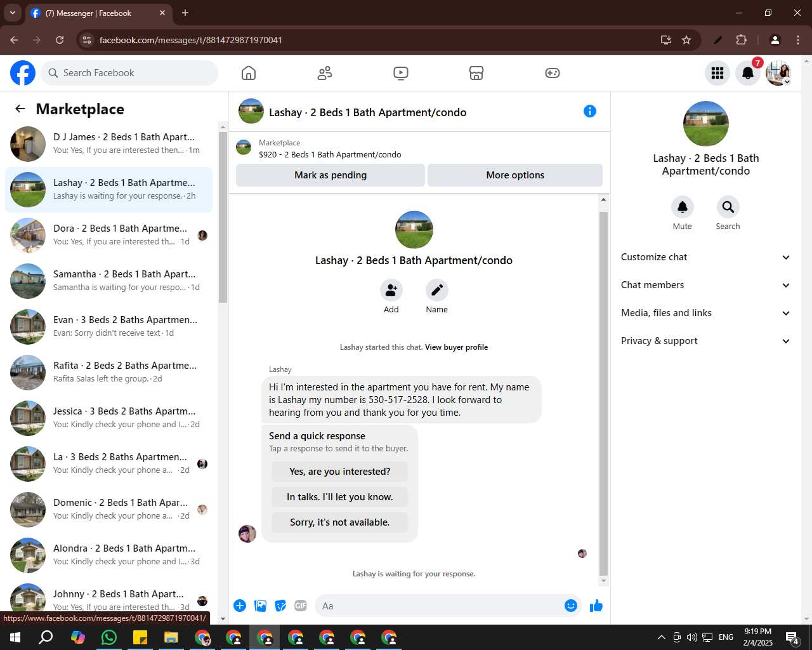
Task: Choose a GIF icon
Action: pos(301,606)
